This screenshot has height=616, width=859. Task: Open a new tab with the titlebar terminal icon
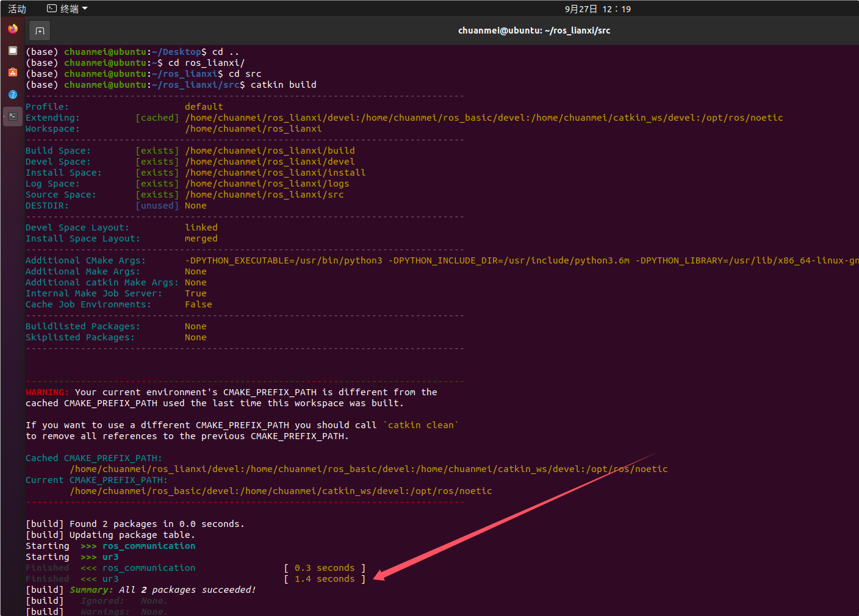tap(39, 30)
